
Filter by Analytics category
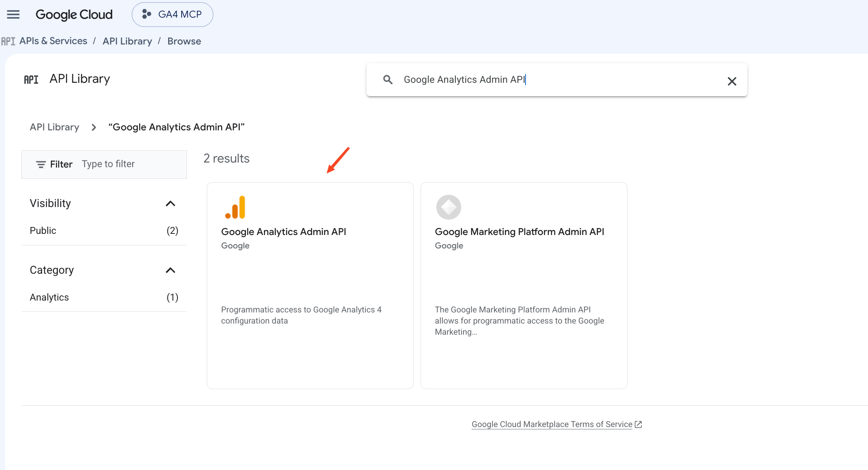pos(104,297)
